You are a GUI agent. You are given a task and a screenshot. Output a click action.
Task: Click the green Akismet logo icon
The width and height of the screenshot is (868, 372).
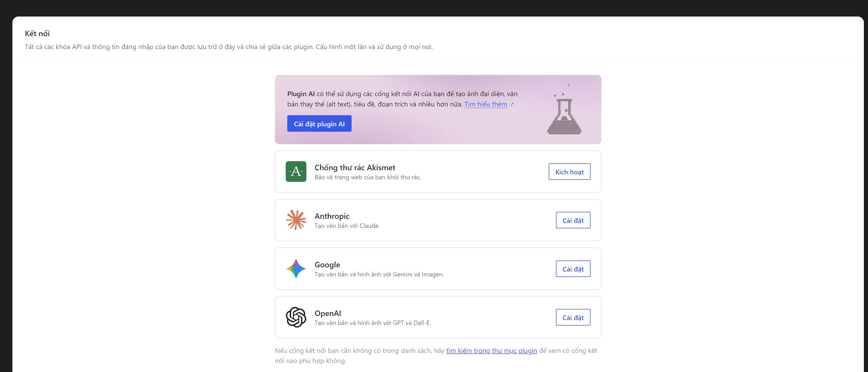point(296,172)
